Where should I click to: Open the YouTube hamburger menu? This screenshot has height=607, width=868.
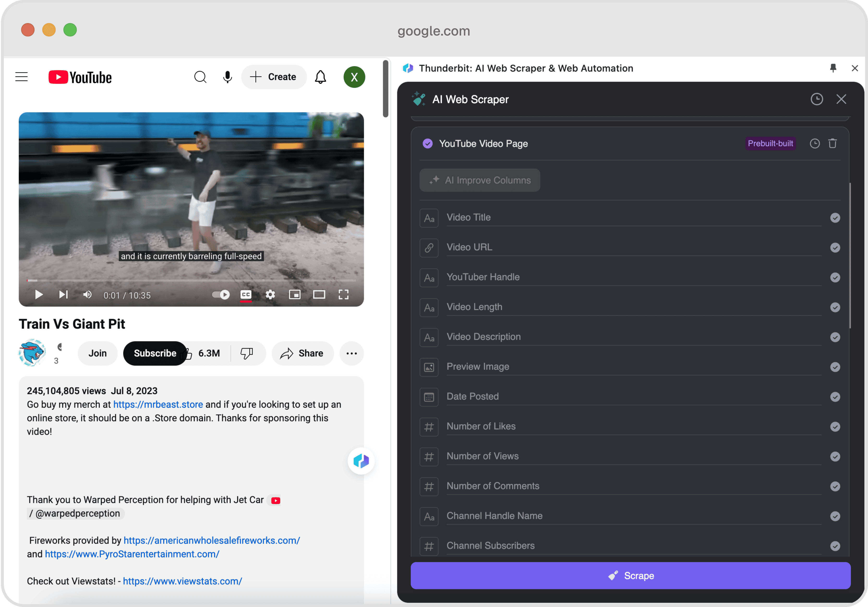22,77
